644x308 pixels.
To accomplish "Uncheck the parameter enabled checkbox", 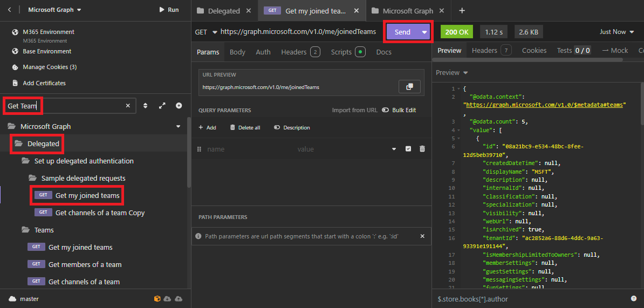I will tap(408, 149).
